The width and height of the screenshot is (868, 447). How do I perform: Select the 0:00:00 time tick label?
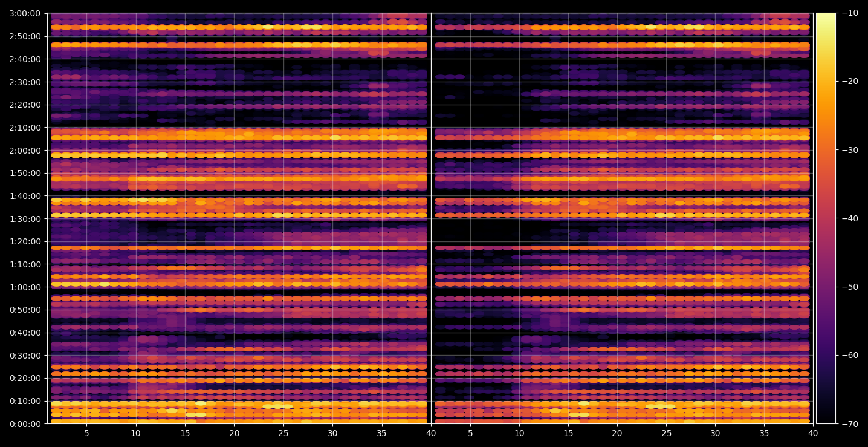coord(25,423)
